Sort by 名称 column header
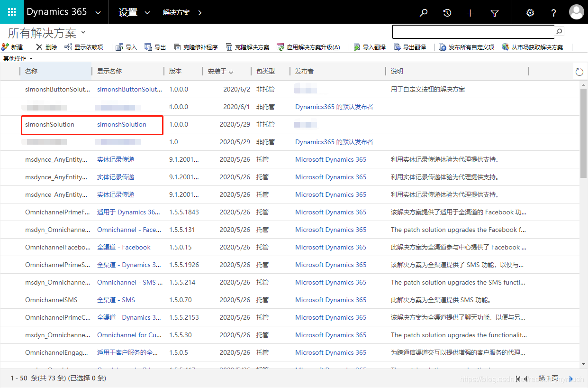588x388 pixels. [31, 71]
